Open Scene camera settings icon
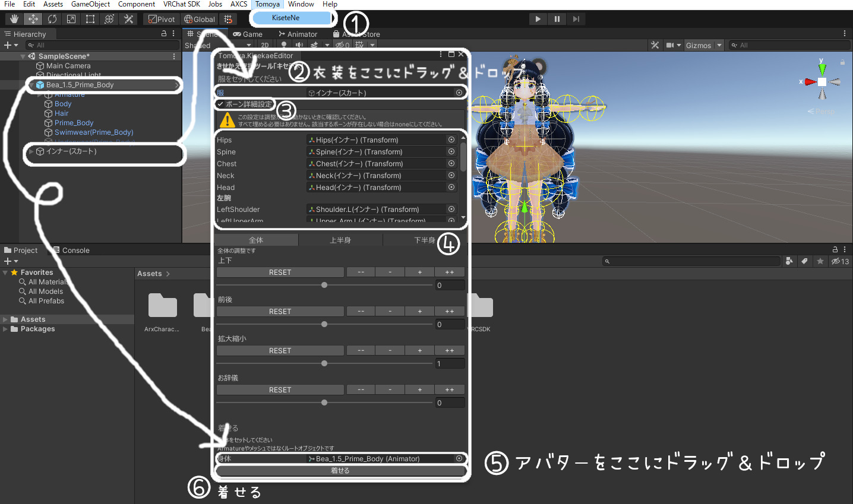This screenshot has height=504, width=853. tap(670, 45)
